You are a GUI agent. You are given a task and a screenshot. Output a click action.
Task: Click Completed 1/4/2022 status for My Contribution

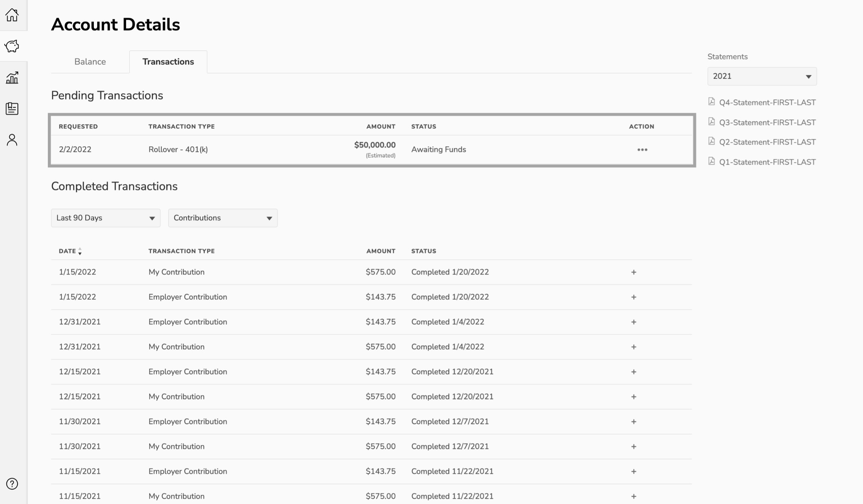click(x=448, y=347)
